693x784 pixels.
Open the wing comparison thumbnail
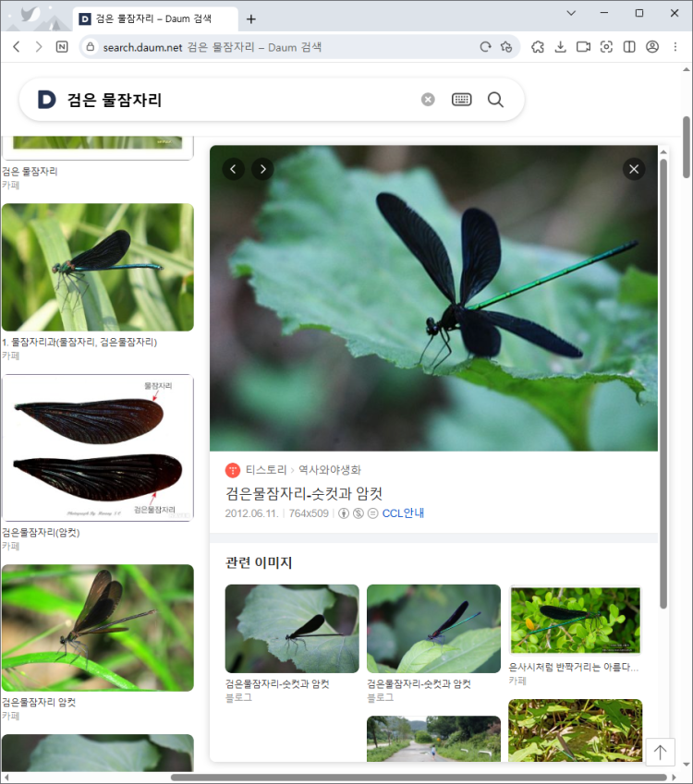[98, 448]
